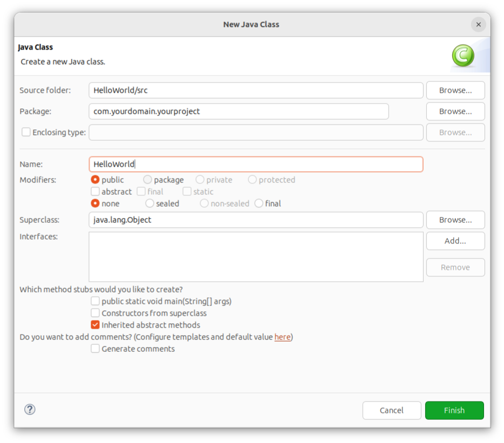The width and height of the screenshot is (504, 443).
Task: Uncheck Inherited abstract methods
Action: pos(95,325)
